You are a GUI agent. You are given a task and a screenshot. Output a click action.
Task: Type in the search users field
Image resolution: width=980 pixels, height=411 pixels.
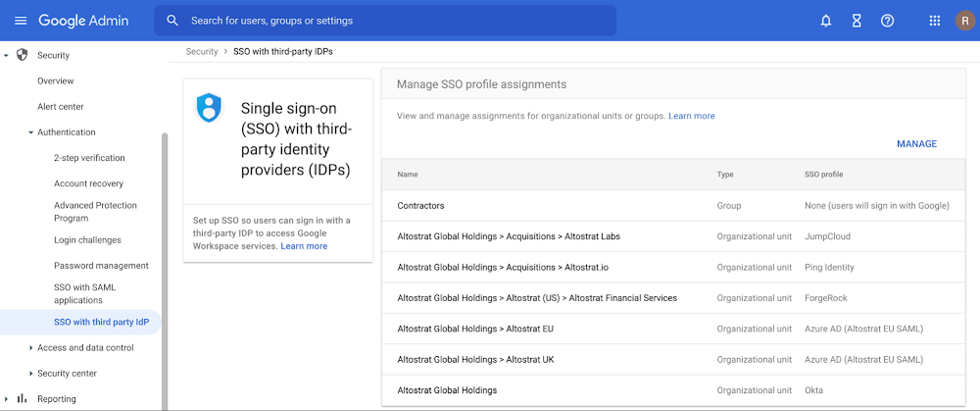point(392,21)
